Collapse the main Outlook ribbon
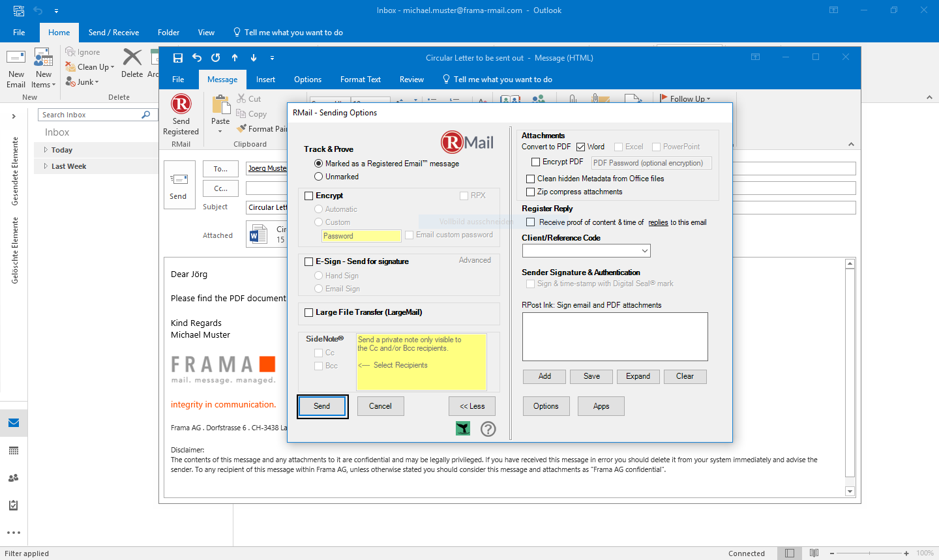The width and height of the screenshot is (939, 560). pos(929,97)
